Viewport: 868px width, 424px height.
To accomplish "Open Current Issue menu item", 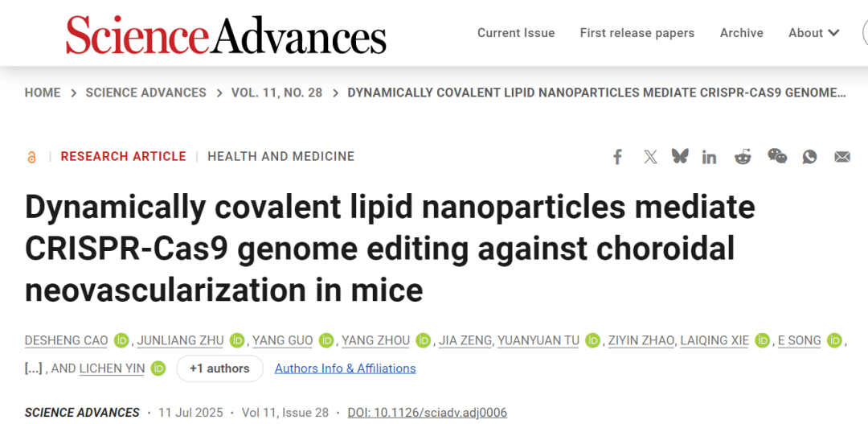I will coord(516,33).
